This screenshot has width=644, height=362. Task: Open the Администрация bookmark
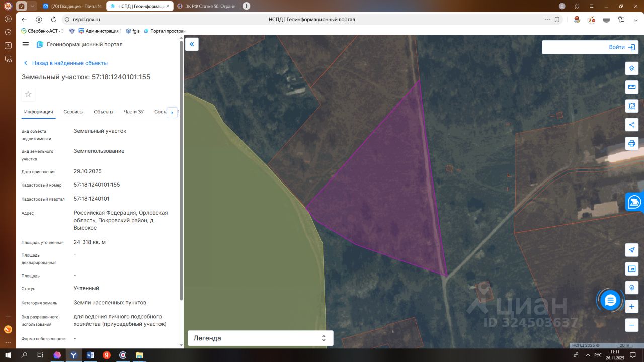pos(99,31)
